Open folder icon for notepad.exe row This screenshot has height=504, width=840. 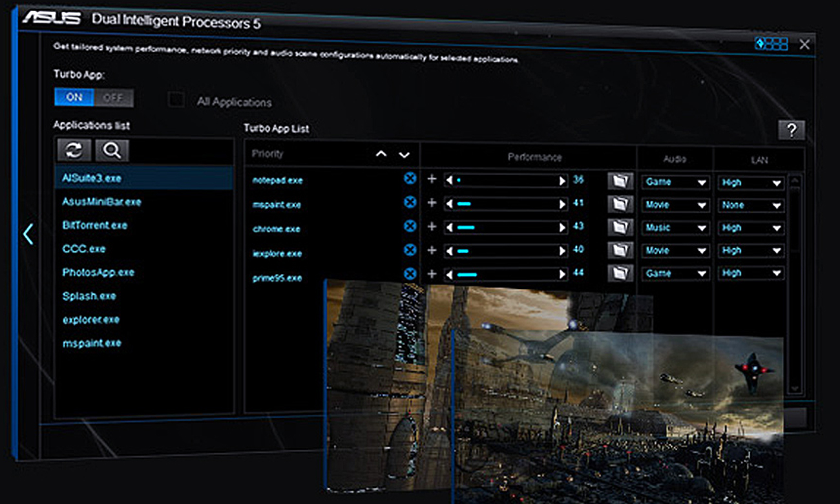pyautogui.click(x=620, y=181)
